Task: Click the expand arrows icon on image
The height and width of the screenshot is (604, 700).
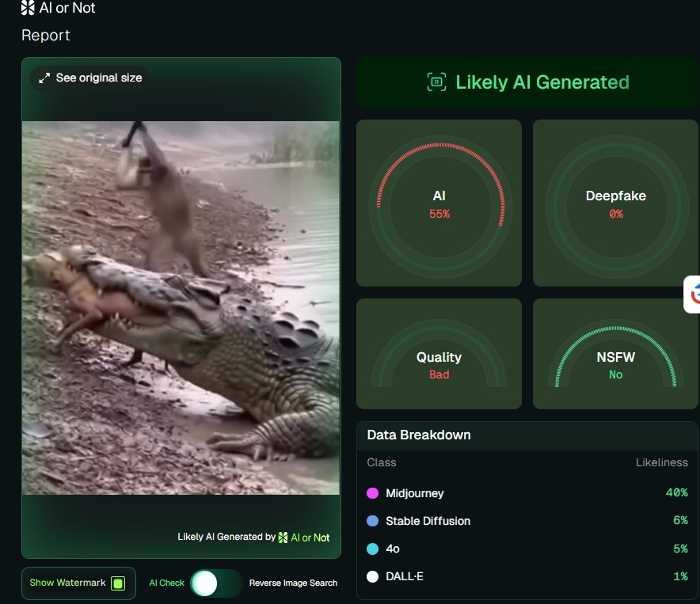Action: (44, 78)
